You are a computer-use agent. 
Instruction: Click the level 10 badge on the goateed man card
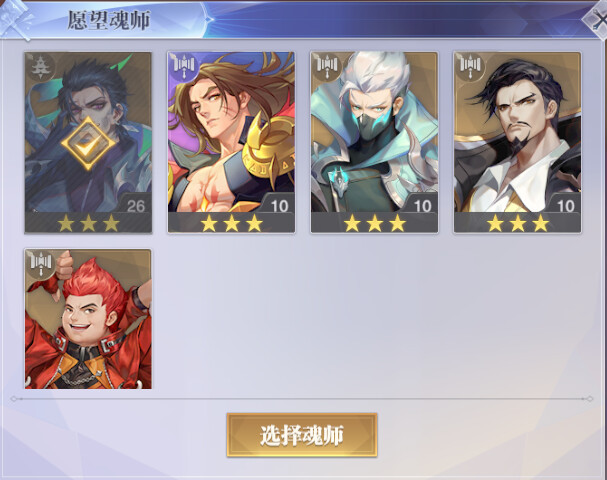coord(566,205)
